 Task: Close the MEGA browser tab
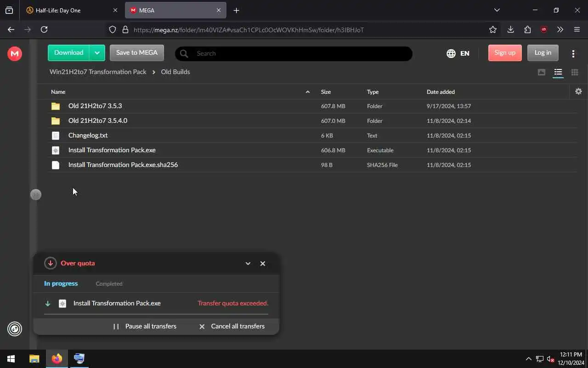click(219, 10)
